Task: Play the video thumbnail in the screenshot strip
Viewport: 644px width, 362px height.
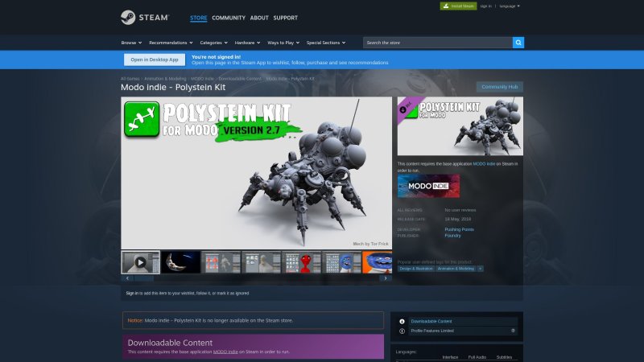Action: click(x=140, y=262)
